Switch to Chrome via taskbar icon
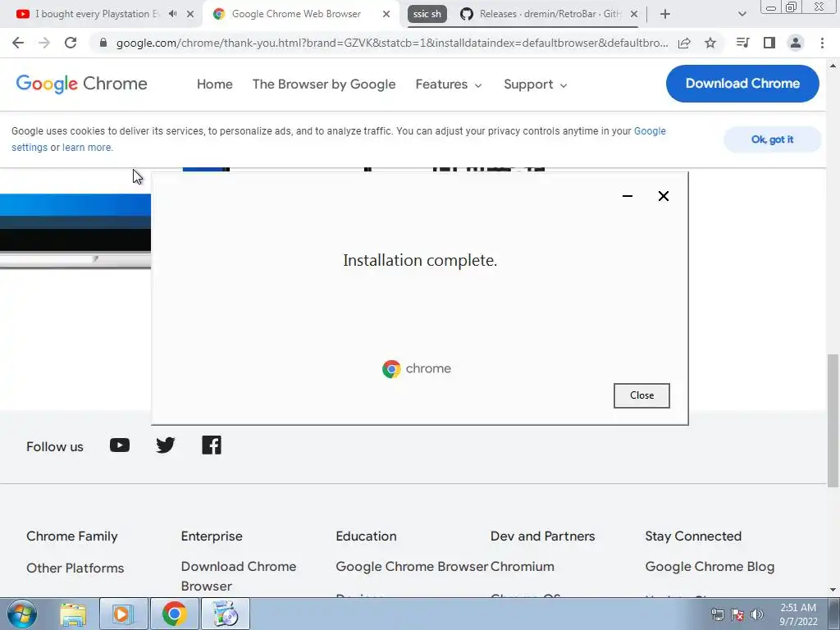This screenshot has width=840, height=630. [174, 614]
